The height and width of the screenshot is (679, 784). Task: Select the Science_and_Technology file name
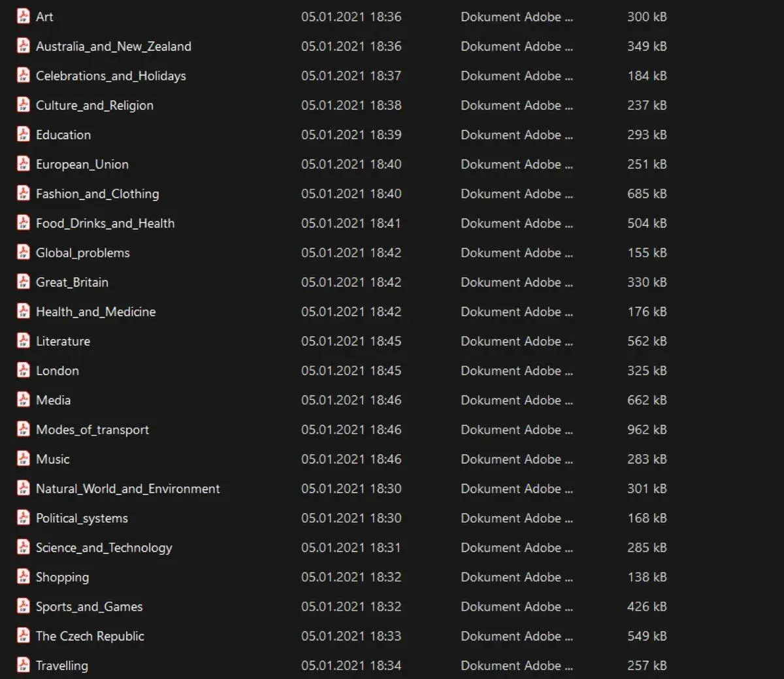(104, 548)
